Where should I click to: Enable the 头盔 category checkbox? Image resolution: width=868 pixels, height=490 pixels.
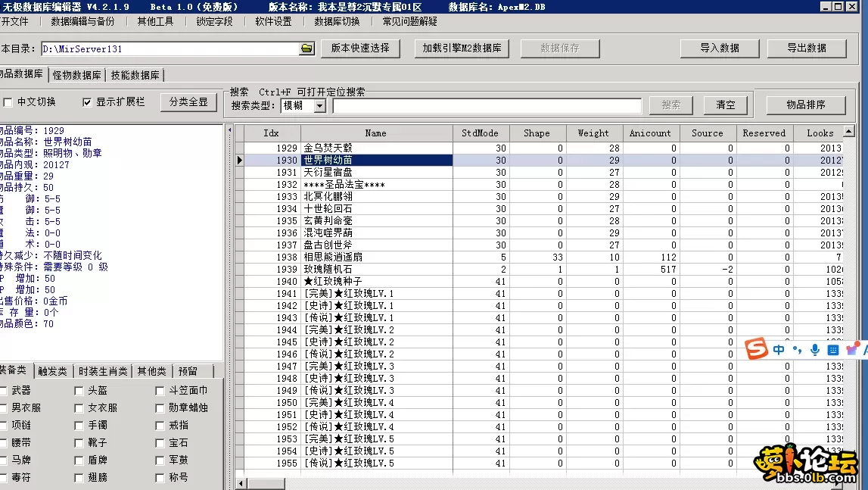click(79, 392)
